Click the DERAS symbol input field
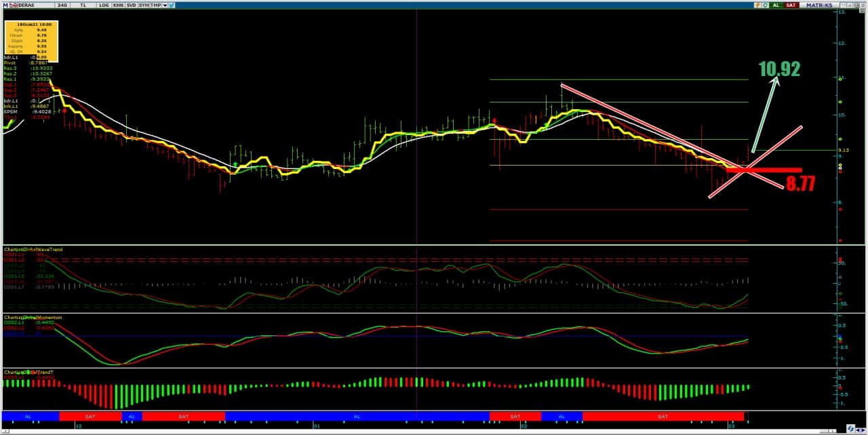868x435 pixels. point(34,5)
